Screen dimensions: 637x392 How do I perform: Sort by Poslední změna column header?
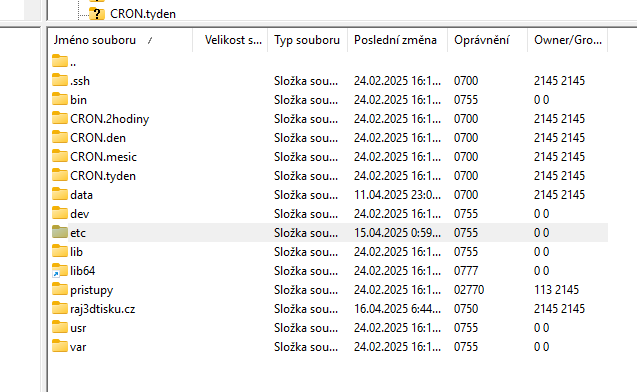(397, 40)
